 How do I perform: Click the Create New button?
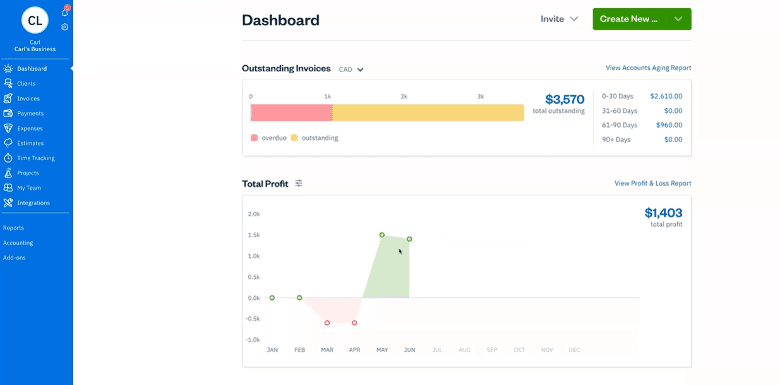coord(629,19)
